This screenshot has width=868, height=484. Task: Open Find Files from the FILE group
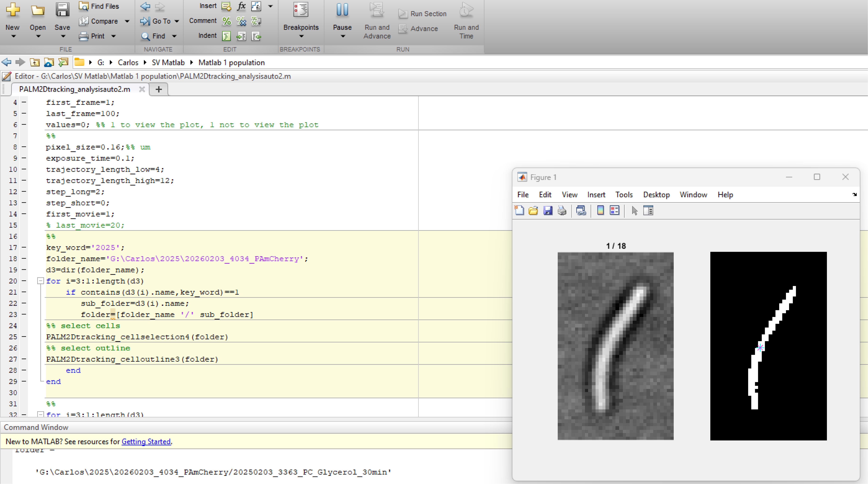(99, 6)
